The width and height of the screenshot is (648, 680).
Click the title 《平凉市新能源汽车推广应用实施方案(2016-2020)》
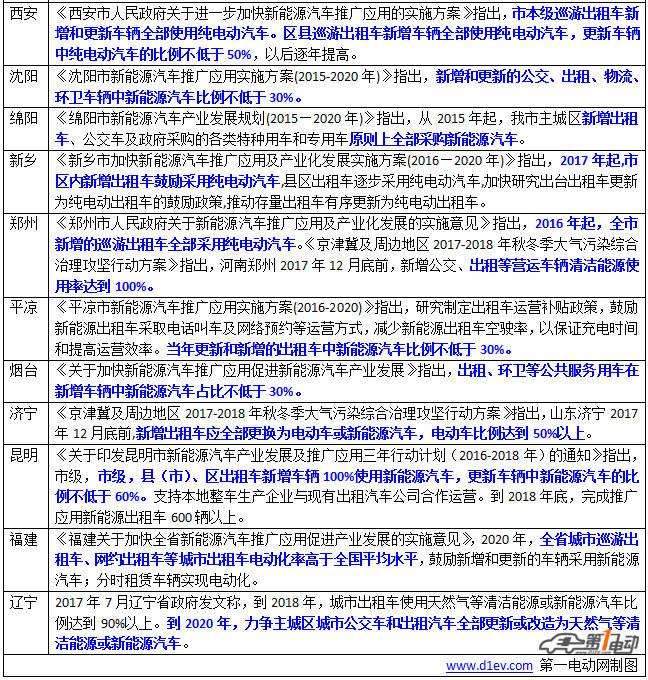click(x=214, y=307)
